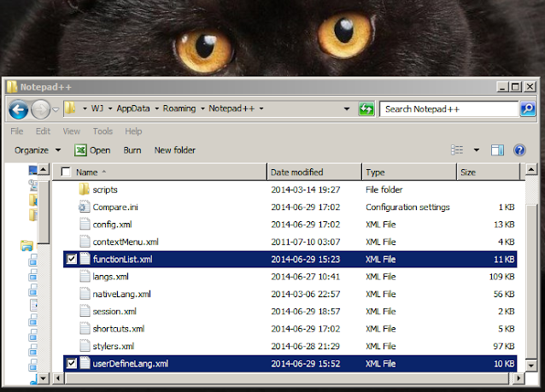Open the recent locations arrow beside Forward
The height and width of the screenshot is (392, 545).
[x=56, y=110]
